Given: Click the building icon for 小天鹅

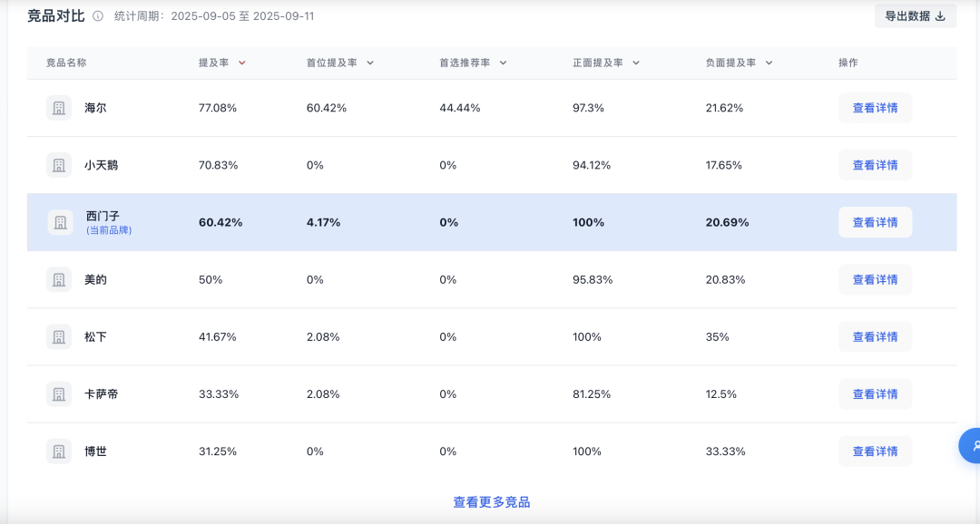Looking at the screenshot, I should click(59, 166).
